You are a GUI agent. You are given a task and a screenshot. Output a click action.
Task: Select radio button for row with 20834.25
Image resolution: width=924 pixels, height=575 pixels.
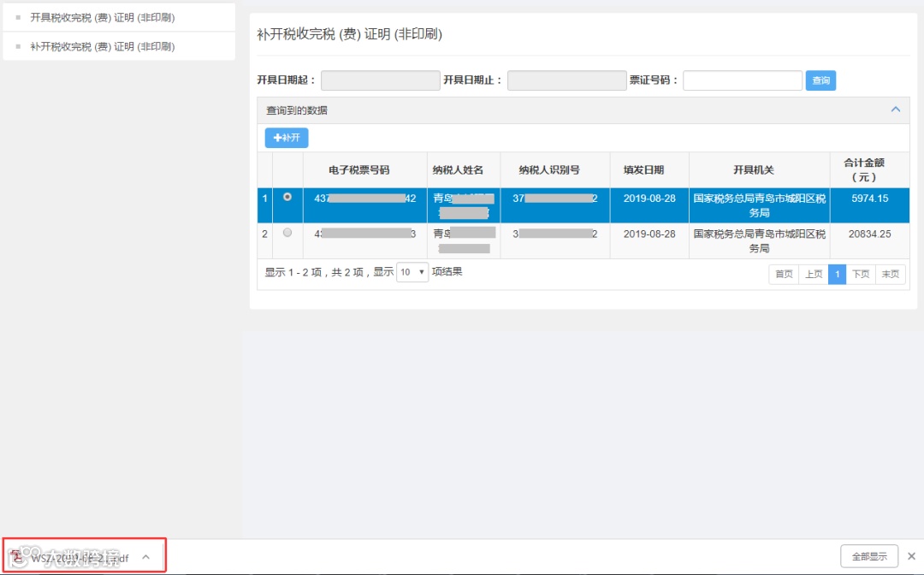287,233
